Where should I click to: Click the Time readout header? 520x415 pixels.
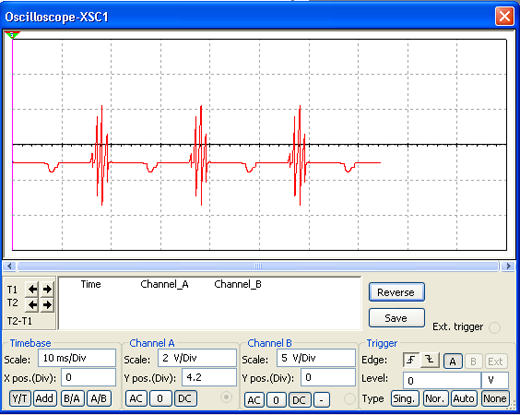91,284
